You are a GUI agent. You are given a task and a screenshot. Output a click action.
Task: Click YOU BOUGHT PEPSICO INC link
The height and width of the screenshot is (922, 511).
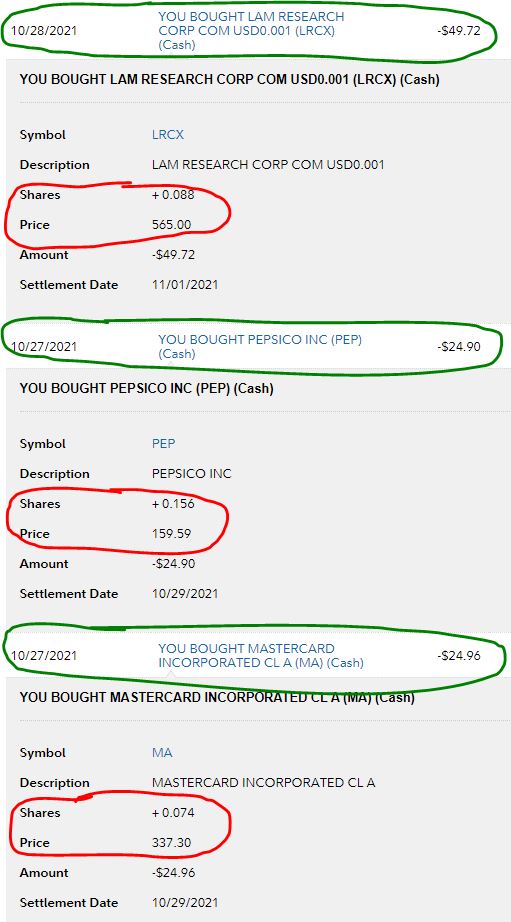[x=259, y=346]
